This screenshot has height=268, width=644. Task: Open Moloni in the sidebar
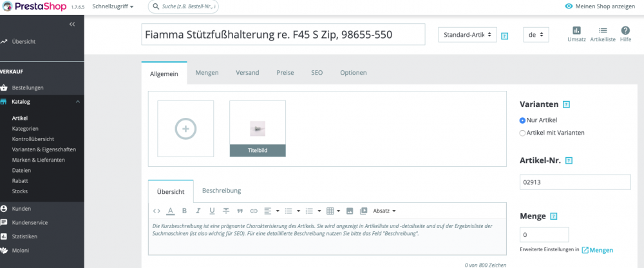click(21, 250)
